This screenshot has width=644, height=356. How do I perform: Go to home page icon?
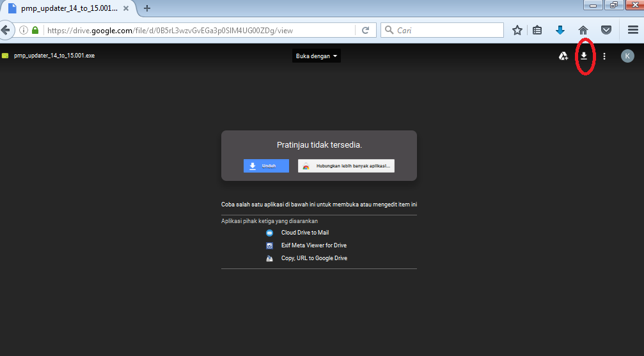click(x=583, y=30)
